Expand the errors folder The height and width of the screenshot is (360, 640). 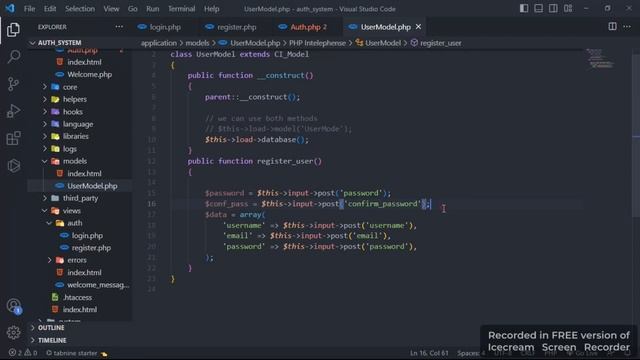76,260
